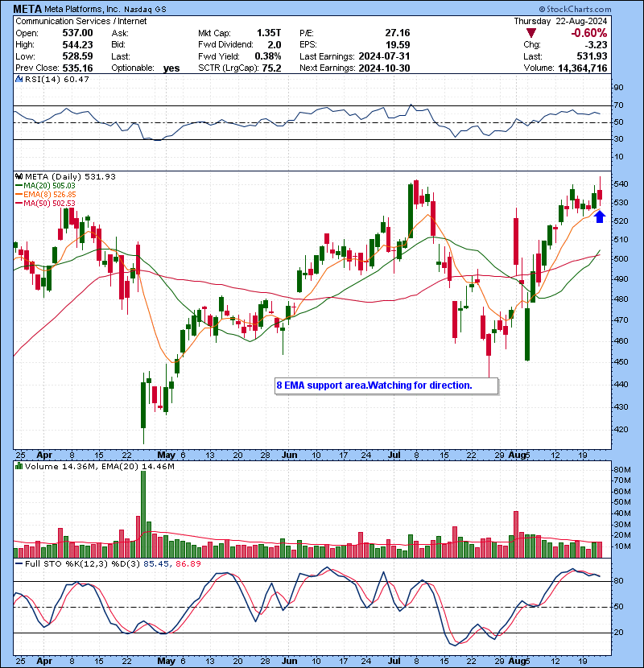Click Communication Services / Internet sector text

[81, 21]
